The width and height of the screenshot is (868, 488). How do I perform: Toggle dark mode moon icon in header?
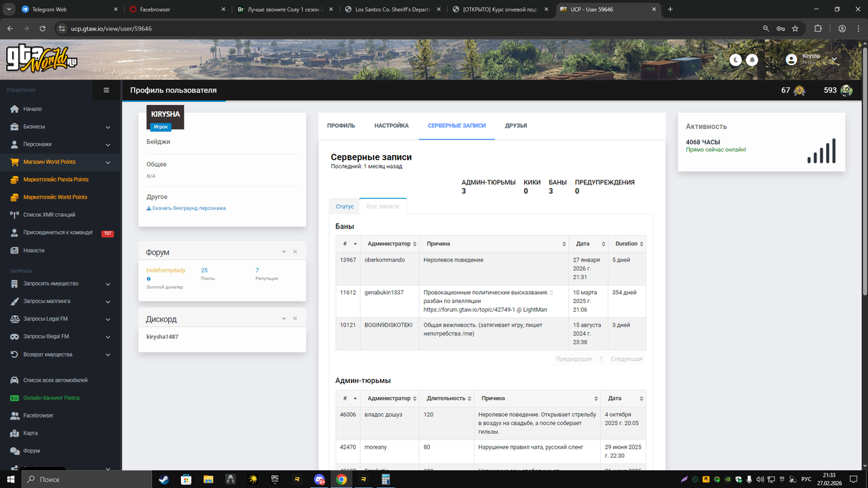tap(736, 60)
